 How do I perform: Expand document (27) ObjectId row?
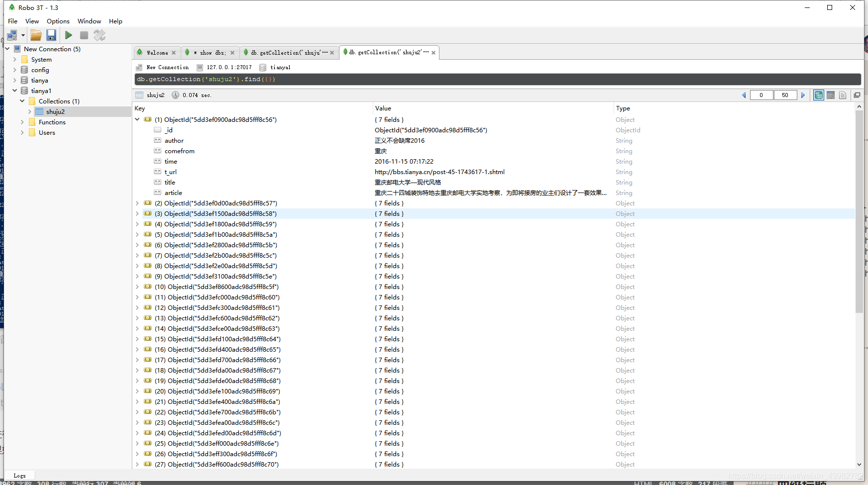(137, 464)
